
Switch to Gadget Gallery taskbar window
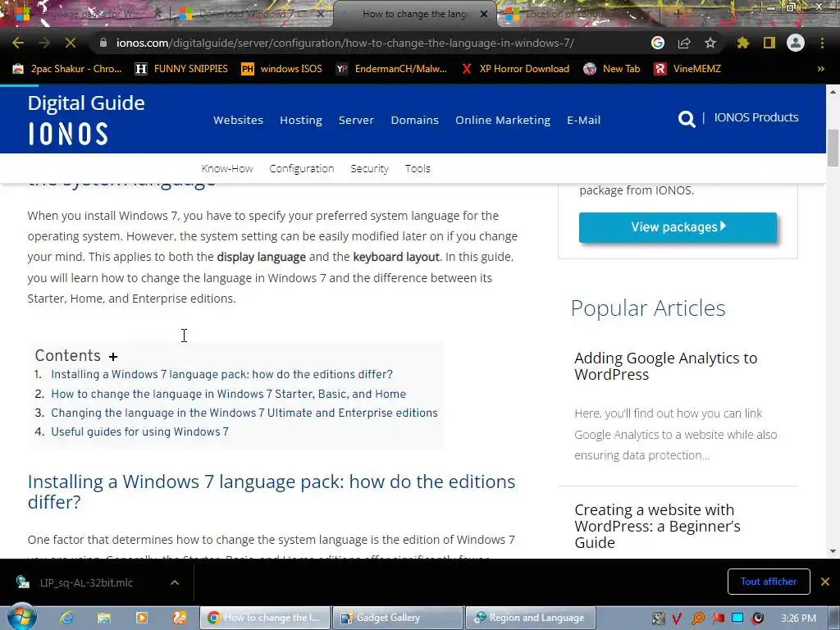coord(398,618)
